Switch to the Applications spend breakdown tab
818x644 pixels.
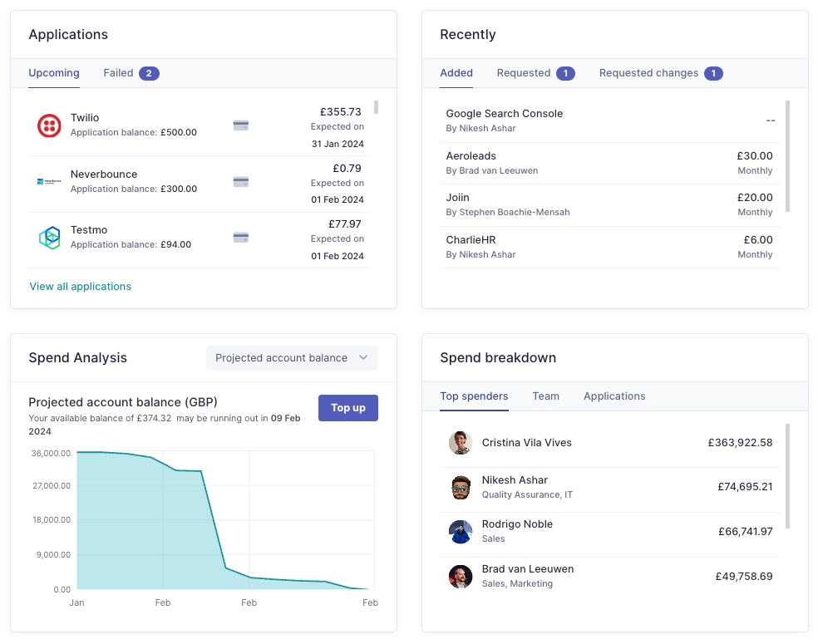pyautogui.click(x=614, y=396)
